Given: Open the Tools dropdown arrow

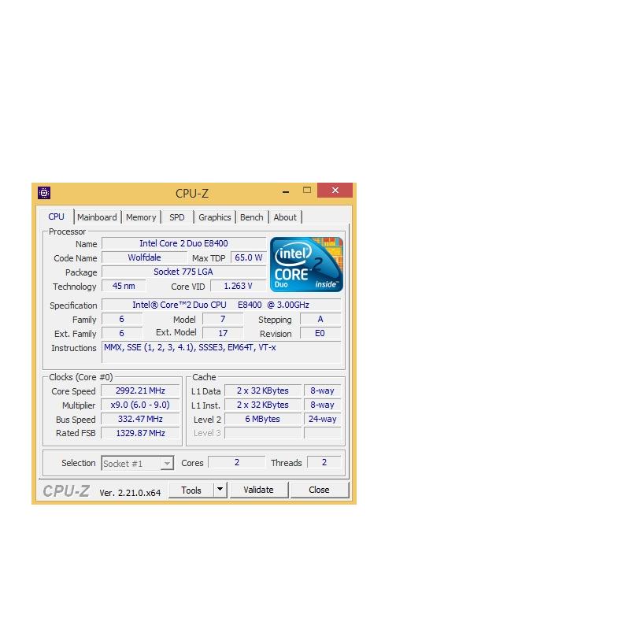Looking at the screenshot, I should (220, 490).
